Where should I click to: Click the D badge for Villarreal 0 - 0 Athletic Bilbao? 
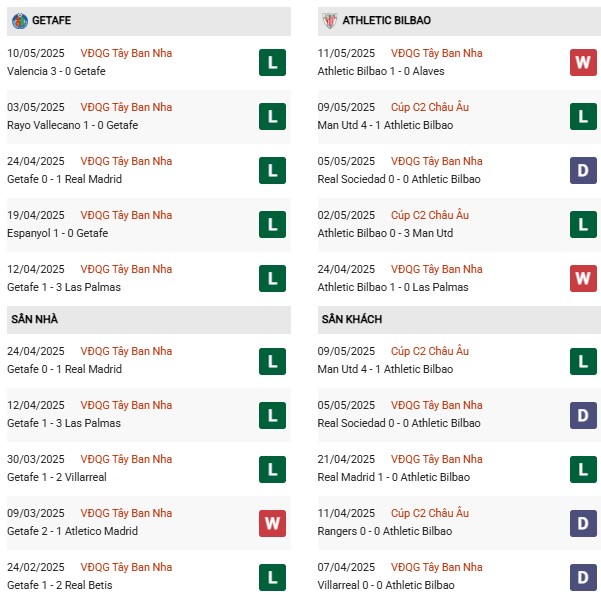click(x=583, y=578)
